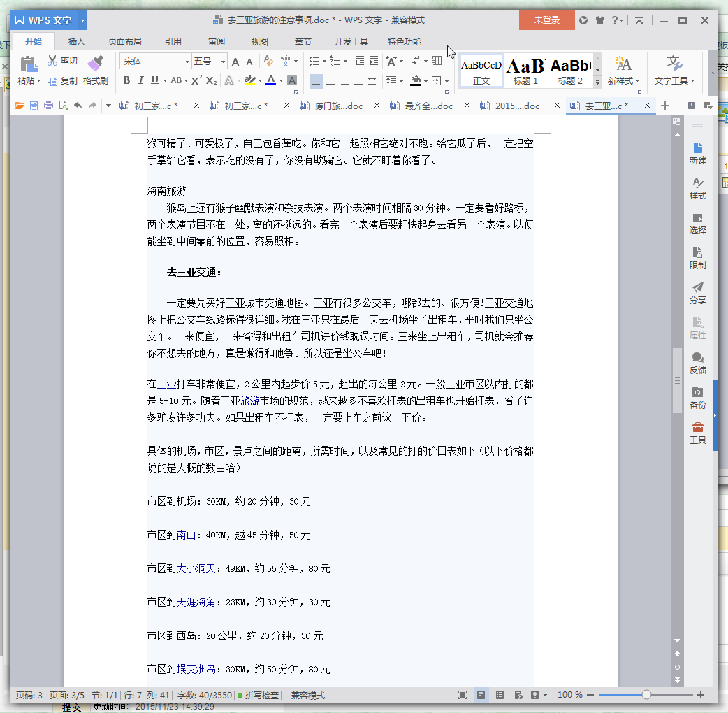Open the numbered list dropdown arrow
728x713 pixels.
(x=345, y=62)
